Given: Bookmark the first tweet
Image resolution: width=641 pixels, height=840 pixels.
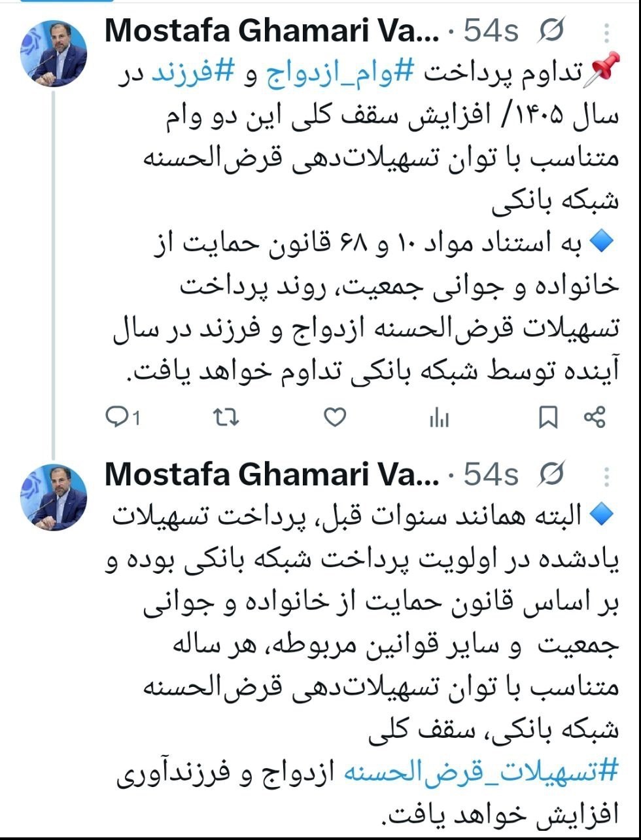Looking at the screenshot, I should coord(547,417).
